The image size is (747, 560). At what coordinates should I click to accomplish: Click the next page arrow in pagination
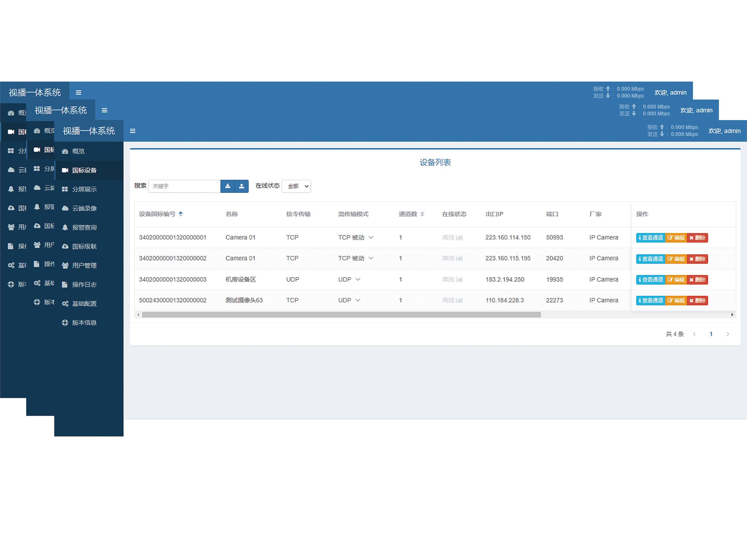[728, 334]
